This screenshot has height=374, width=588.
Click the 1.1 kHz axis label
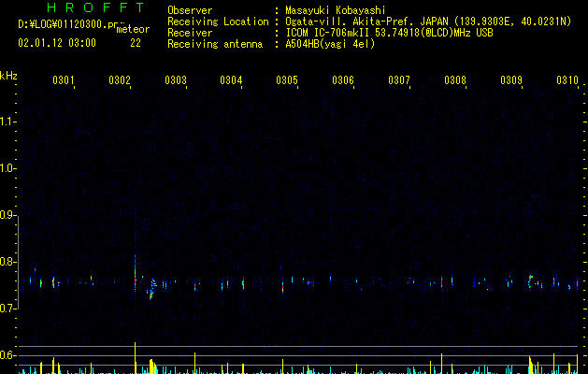[x=7, y=122]
